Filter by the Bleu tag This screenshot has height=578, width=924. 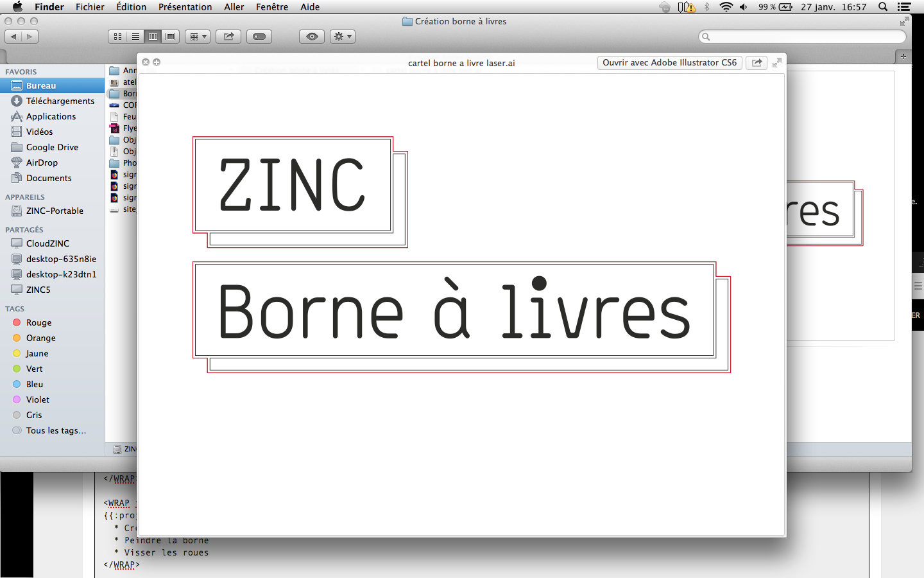tap(52, 384)
